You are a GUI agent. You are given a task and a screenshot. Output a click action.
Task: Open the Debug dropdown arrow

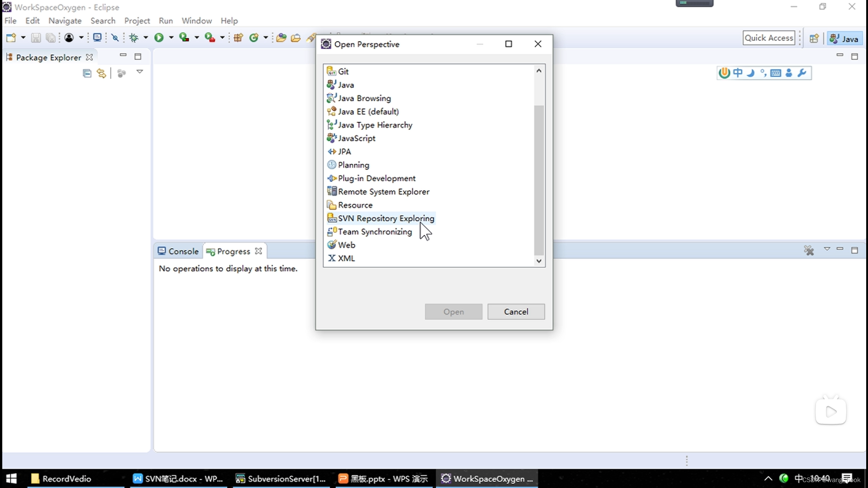146,38
